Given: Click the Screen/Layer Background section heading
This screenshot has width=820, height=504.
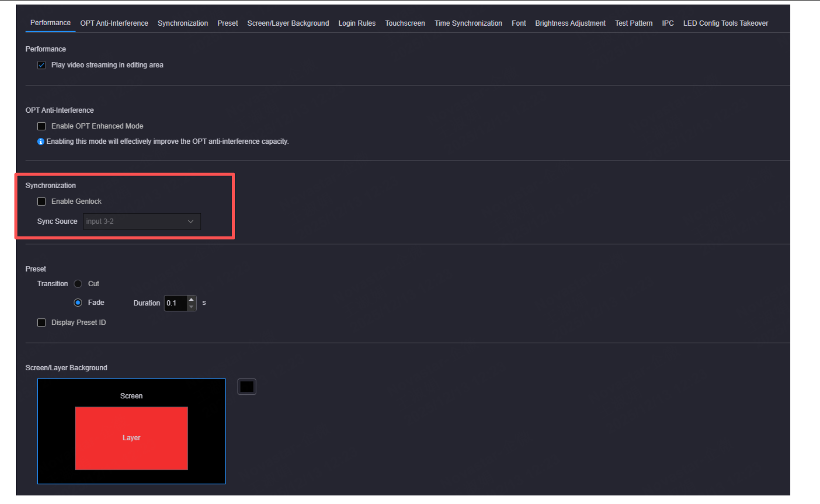Looking at the screenshot, I should pyautogui.click(x=66, y=368).
